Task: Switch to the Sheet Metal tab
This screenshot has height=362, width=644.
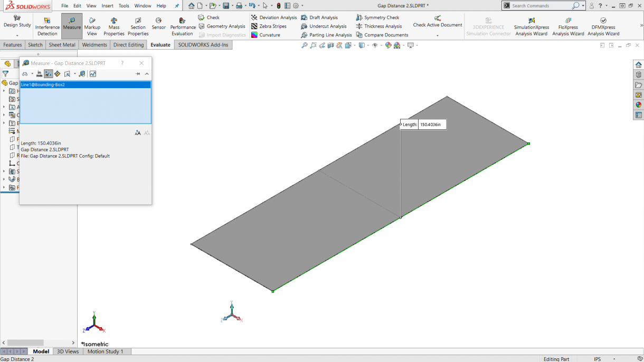Action: click(x=62, y=45)
